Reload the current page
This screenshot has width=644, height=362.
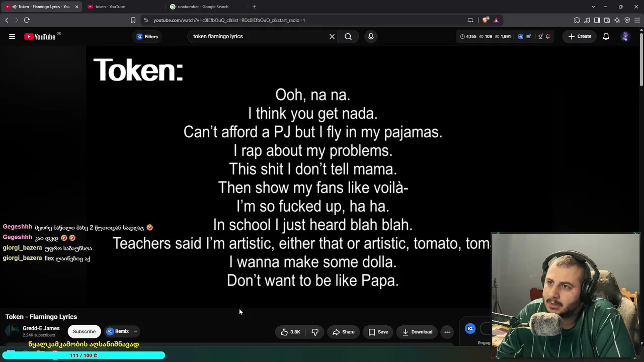pos(27,20)
